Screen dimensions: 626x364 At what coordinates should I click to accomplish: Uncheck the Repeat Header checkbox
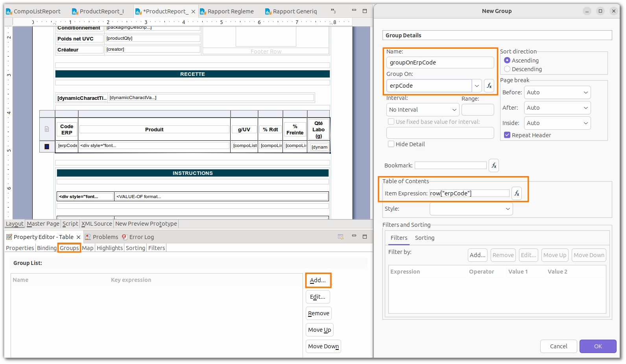coord(507,135)
